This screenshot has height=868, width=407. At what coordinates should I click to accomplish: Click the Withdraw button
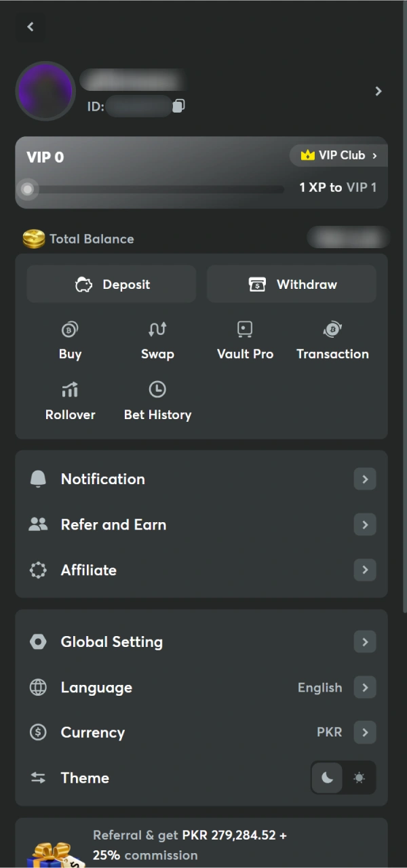point(292,284)
